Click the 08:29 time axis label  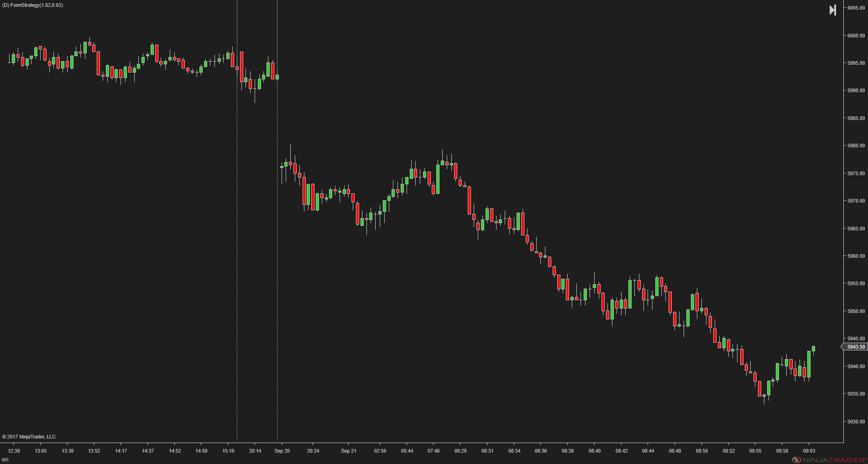coord(460,451)
